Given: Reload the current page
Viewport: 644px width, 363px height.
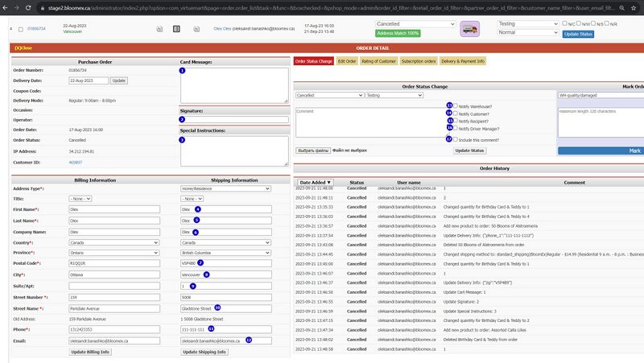Looking at the screenshot, I should [x=28, y=8].
